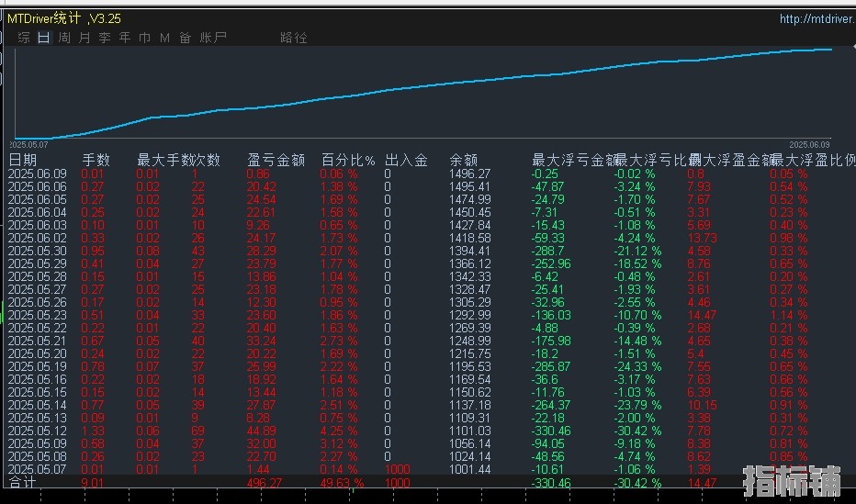The height and width of the screenshot is (504, 856).
Task: Select the 2025.05.15 date row
Action: point(37,392)
